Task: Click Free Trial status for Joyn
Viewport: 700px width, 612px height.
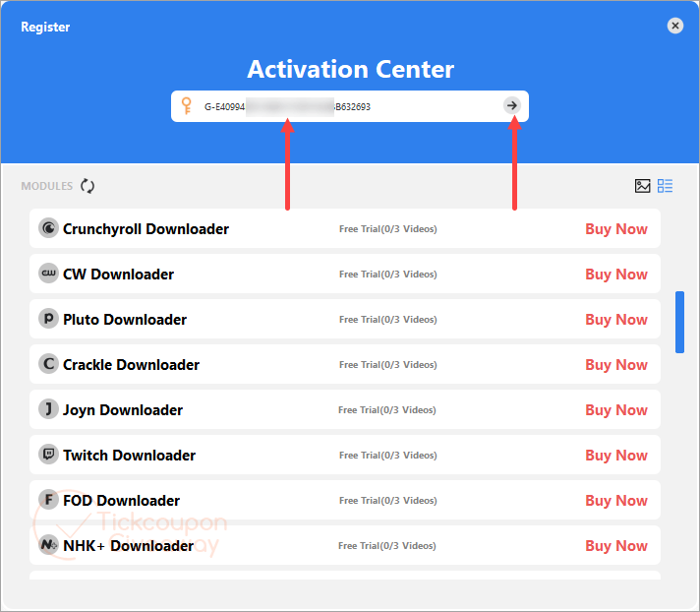Action: (x=387, y=409)
